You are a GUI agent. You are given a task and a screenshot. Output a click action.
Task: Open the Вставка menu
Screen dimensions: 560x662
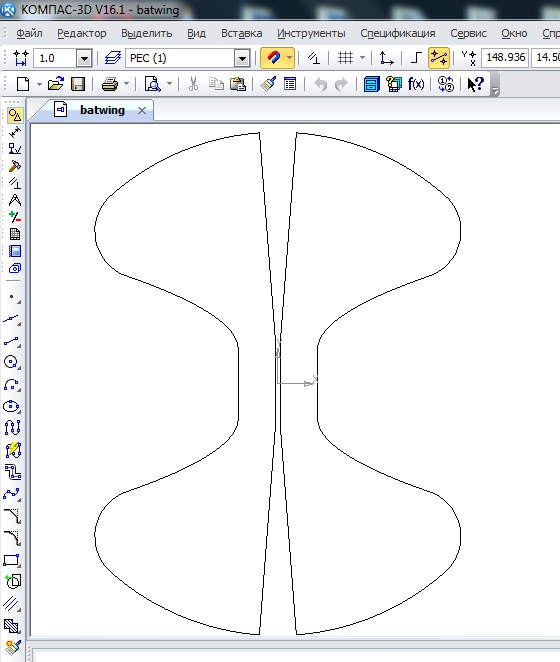pos(242,33)
